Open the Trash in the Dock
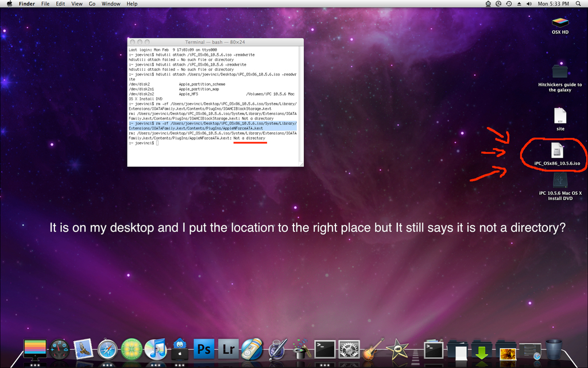The height and width of the screenshot is (368, 588). point(554,349)
